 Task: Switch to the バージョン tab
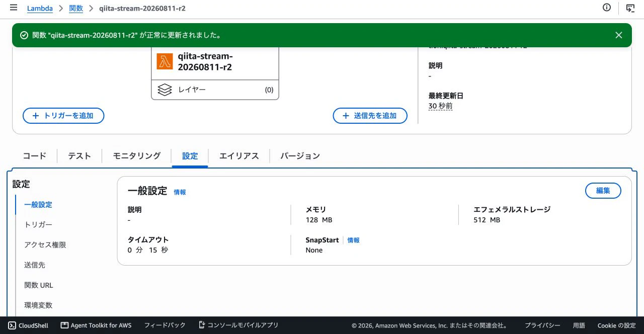[x=300, y=156]
